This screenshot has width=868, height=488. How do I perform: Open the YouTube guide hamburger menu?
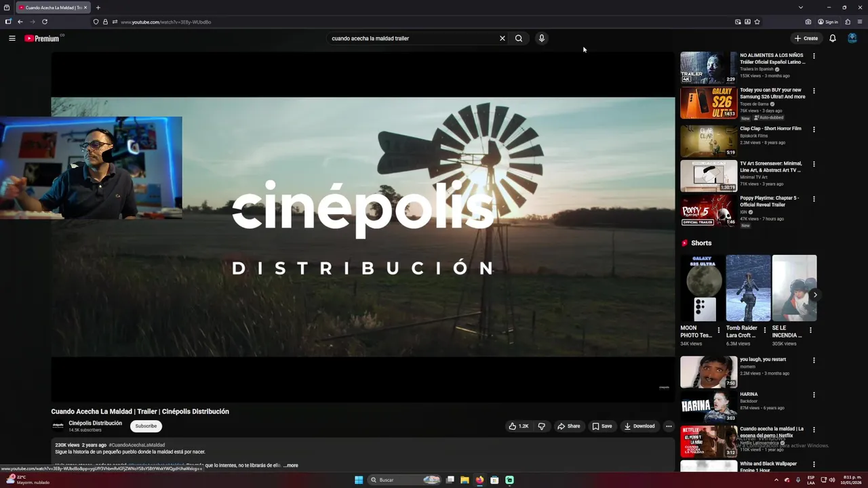[12, 39]
